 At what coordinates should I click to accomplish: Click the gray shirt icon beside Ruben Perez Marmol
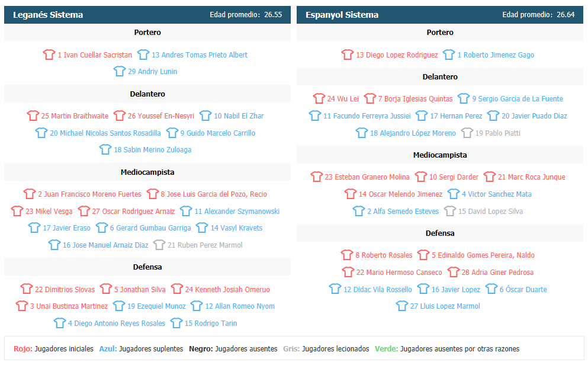(x=159, y=245)
